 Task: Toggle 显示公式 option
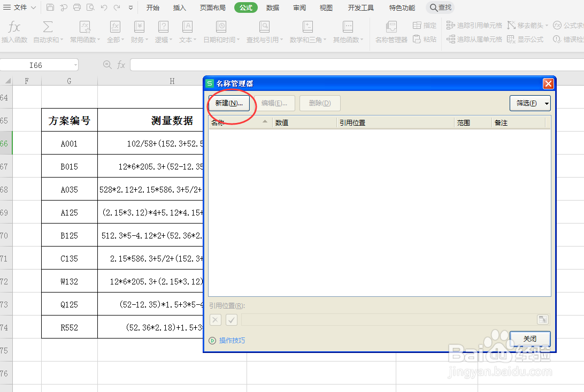click(525, 39)
